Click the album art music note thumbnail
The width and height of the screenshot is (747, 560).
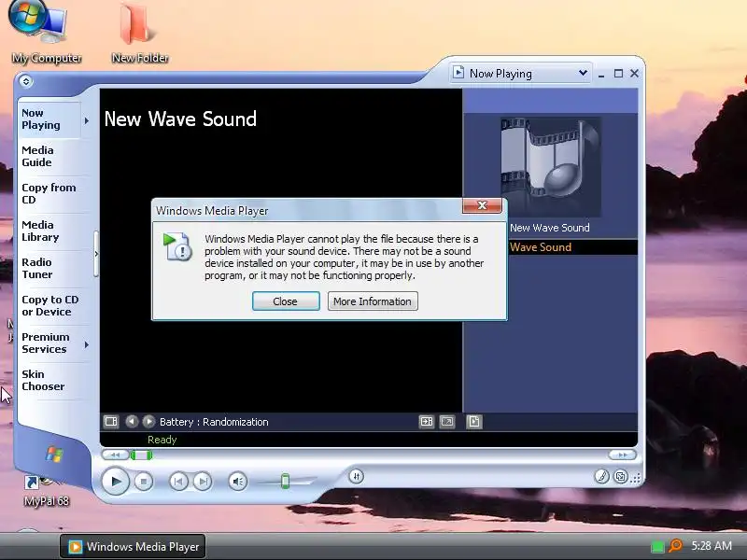551,167
